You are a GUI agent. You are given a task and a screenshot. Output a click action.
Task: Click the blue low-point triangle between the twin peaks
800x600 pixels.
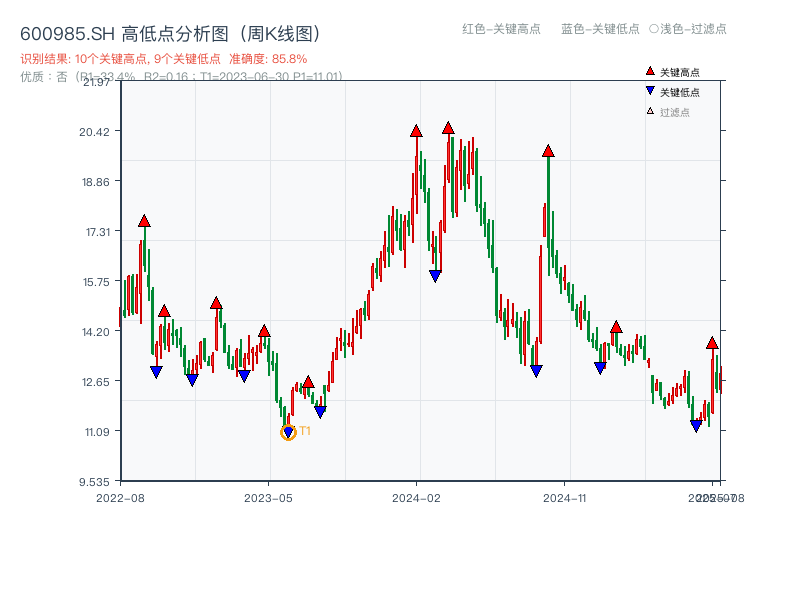435,275
